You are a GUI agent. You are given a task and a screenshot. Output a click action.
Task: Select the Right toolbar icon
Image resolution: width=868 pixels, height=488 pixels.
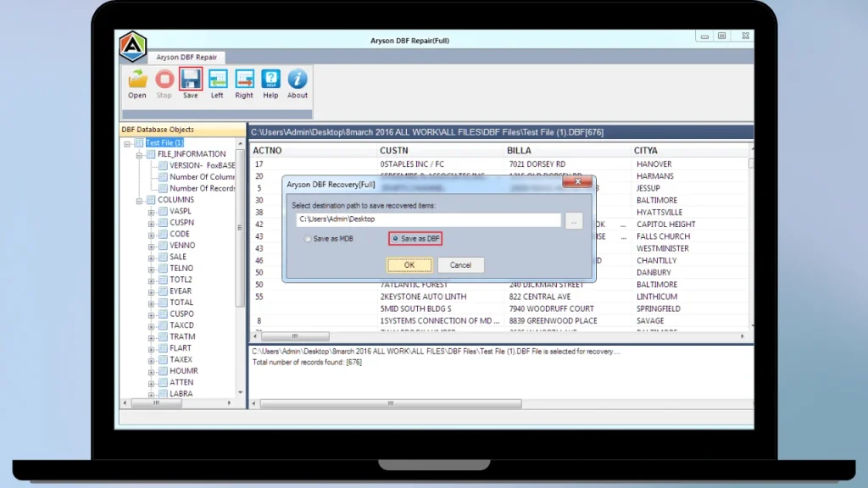[244, 80]
